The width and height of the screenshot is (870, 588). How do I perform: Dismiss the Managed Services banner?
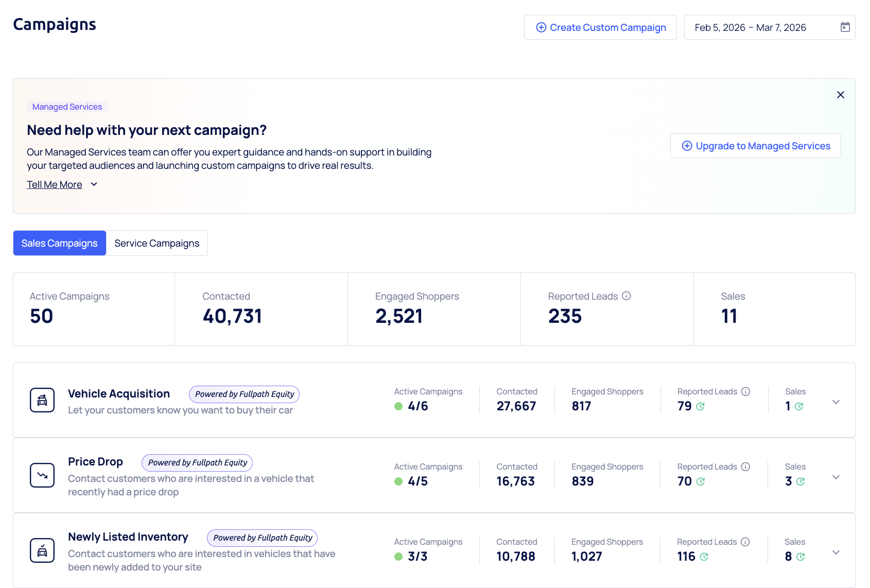click(840, 95)
